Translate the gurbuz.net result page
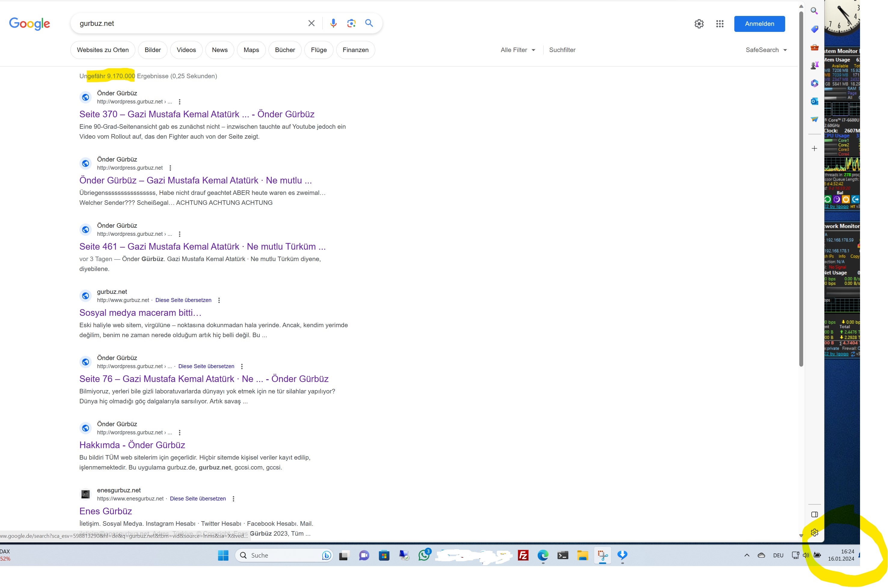The height and width of the screenshot is (588, 888). [x=183, y=300]
